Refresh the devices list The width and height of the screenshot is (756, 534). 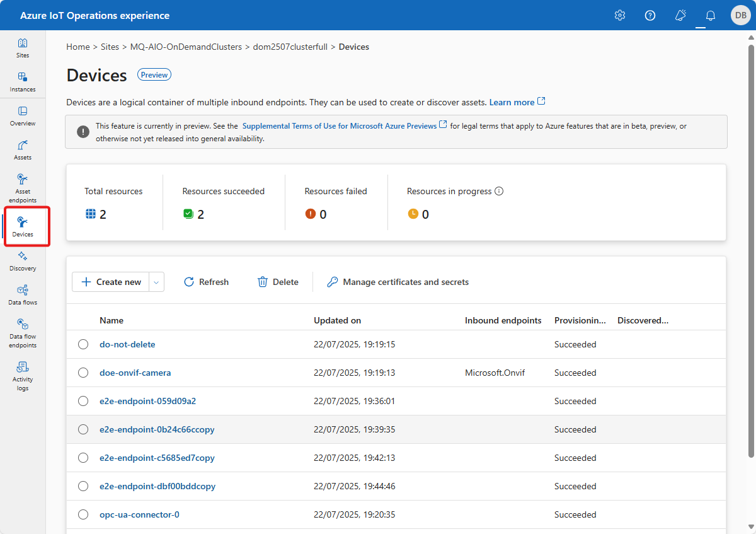point(206,282)
